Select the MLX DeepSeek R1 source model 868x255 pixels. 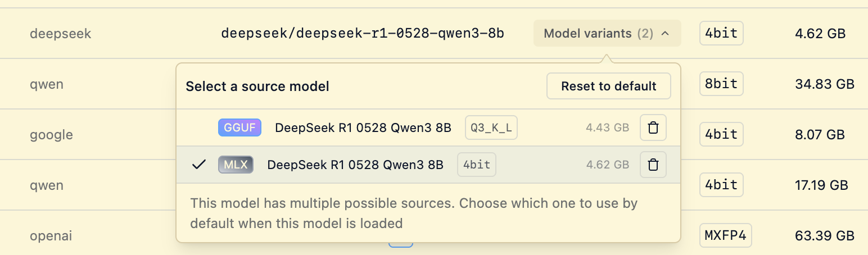click(x=355, y=165)
